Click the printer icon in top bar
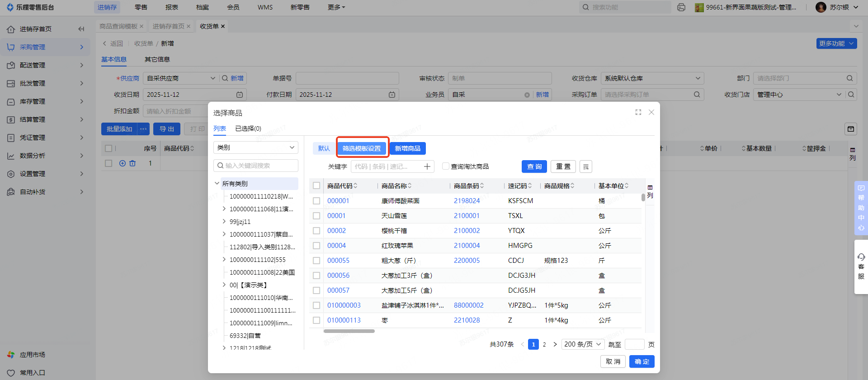 (x=681, y=7)
